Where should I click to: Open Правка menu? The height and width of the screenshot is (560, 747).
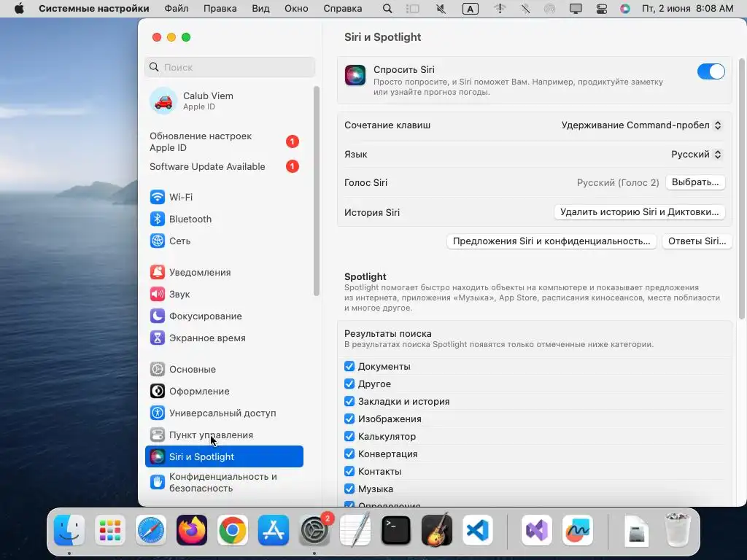(x=220, y=9)
